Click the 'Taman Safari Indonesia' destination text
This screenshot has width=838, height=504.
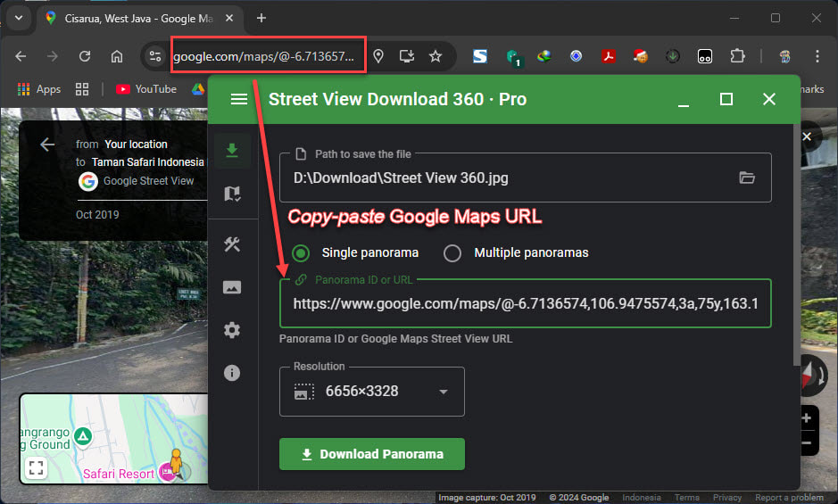coord(147,162)
